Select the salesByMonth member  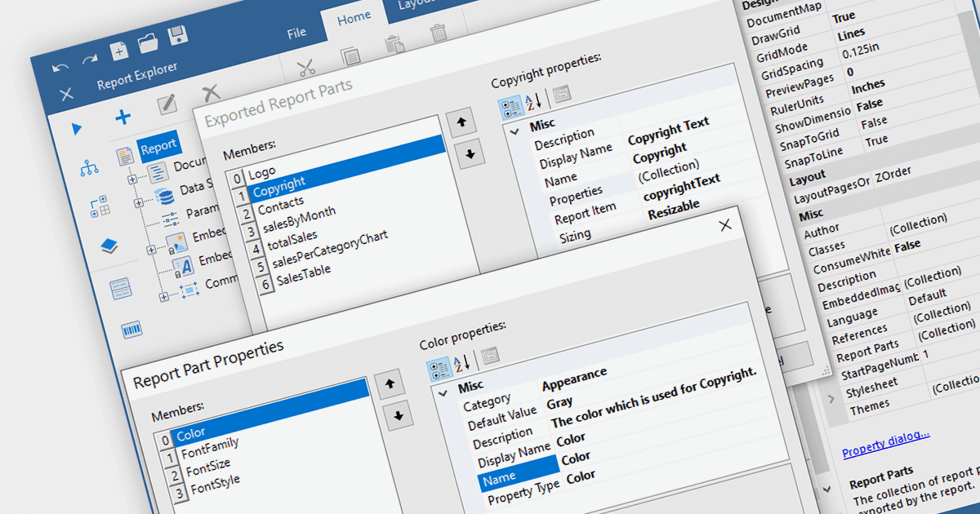(299, 219)
